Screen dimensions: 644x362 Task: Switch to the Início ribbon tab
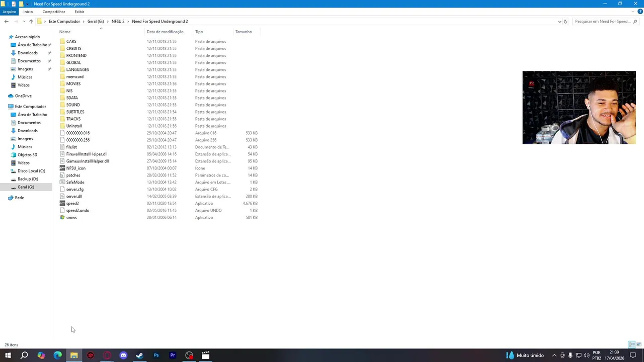pos(28,12)
